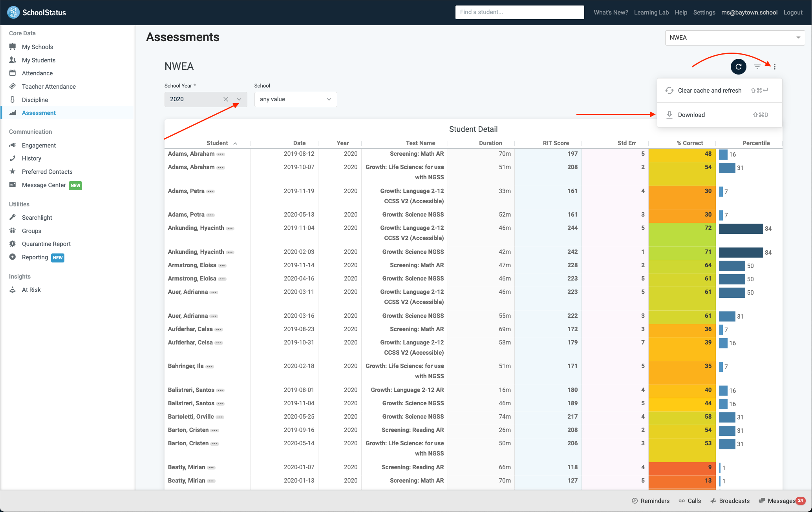Sort by % Correct column header
Viewport: 812px width, 512px height.
pos(690,143)
